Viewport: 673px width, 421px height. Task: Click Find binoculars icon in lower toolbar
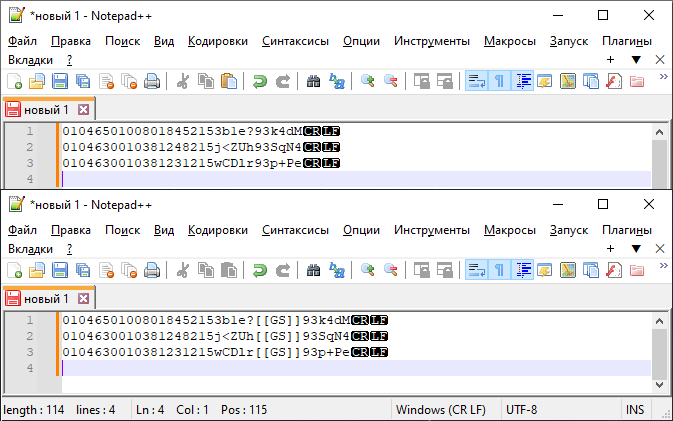(313, 270)
